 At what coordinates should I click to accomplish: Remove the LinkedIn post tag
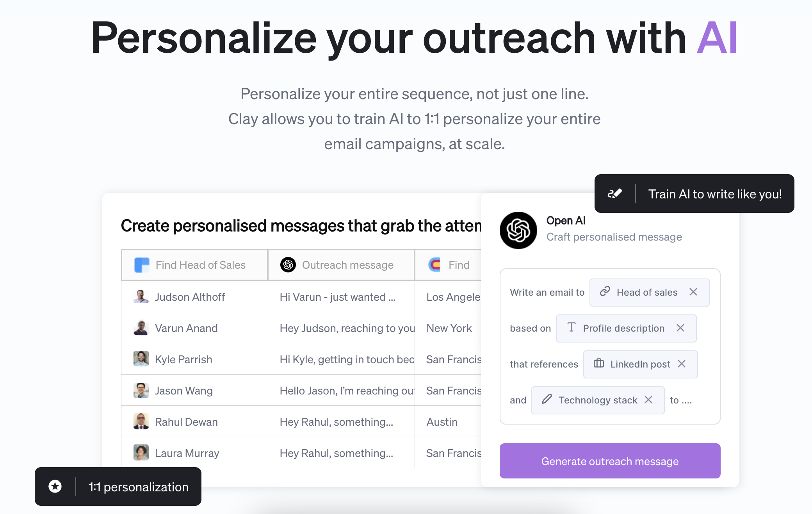pos(682,364)
